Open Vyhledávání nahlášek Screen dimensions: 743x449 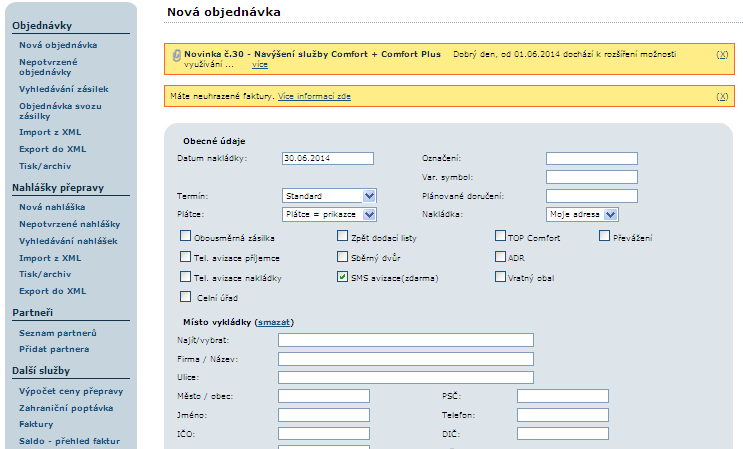point(68,241)
